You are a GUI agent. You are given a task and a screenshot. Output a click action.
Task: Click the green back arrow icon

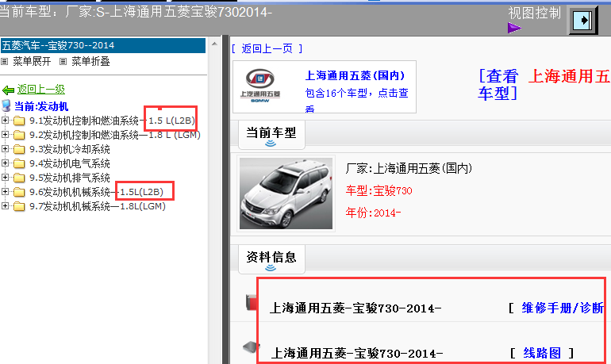(x=8, y=90)
